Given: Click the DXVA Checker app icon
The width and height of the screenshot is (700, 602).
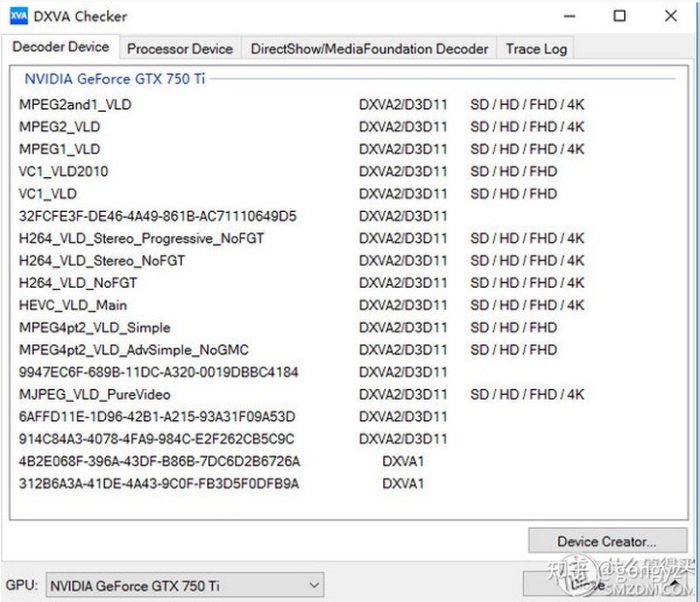Looking at the screenshot, I should point(18,17).
